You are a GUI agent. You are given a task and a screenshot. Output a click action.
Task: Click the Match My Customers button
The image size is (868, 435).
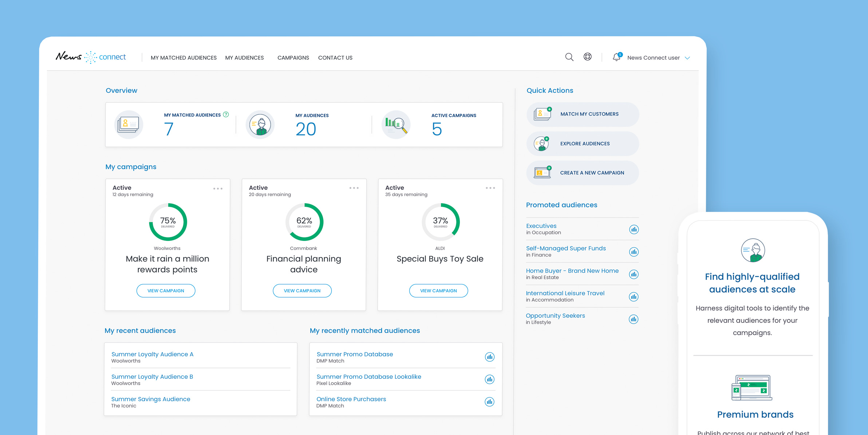pyautogui.click(x=583, y=114)
